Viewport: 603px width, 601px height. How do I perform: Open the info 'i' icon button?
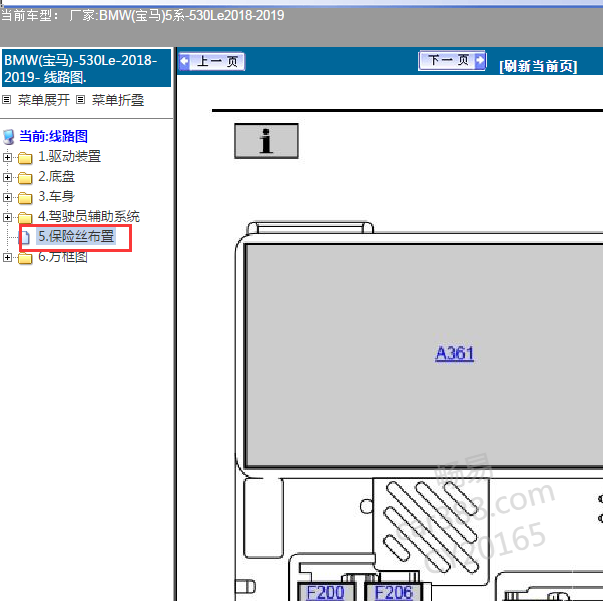point(266,141)
